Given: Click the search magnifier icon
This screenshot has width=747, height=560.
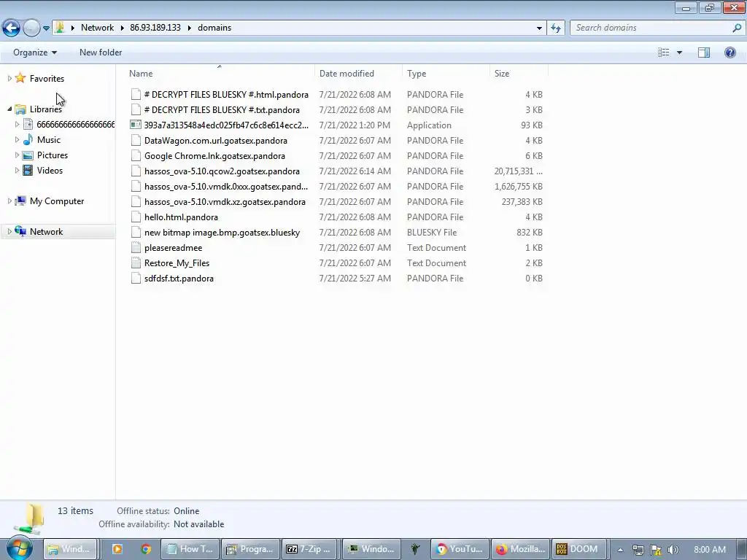Looking at the screenshot, I should (x=737, y=28).
